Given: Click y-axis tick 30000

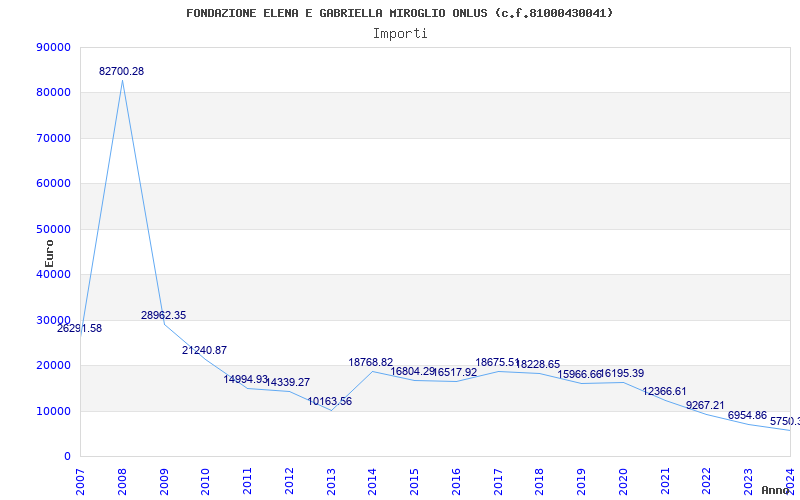Looking at the screenshot, I should pyautogui.click(x=54, y=320).
